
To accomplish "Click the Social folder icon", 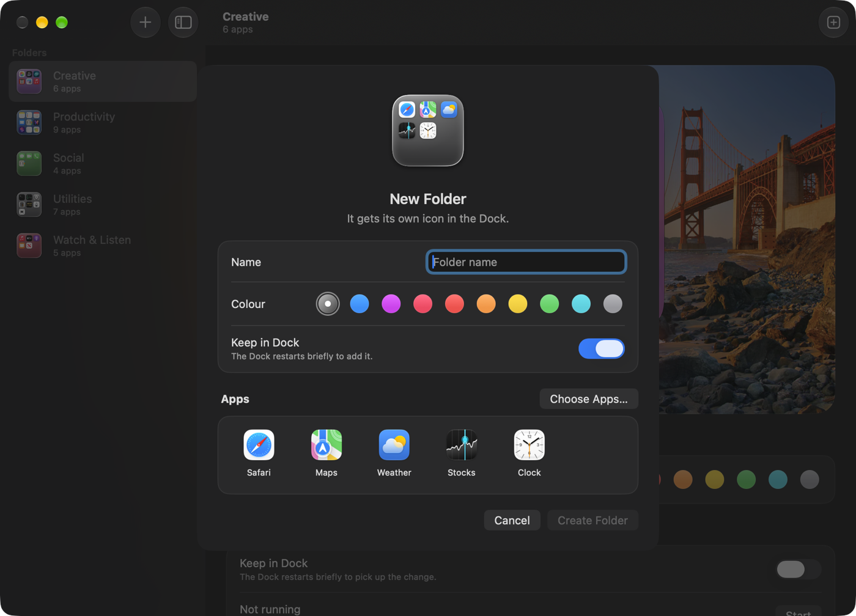I will click(x=29, y=163).
